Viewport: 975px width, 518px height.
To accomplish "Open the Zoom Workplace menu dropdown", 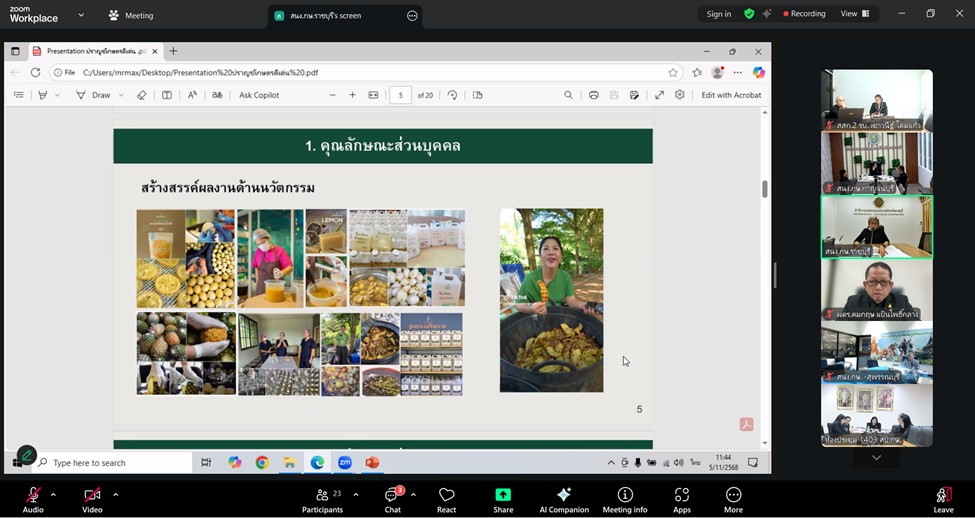I will coord(81,15).
